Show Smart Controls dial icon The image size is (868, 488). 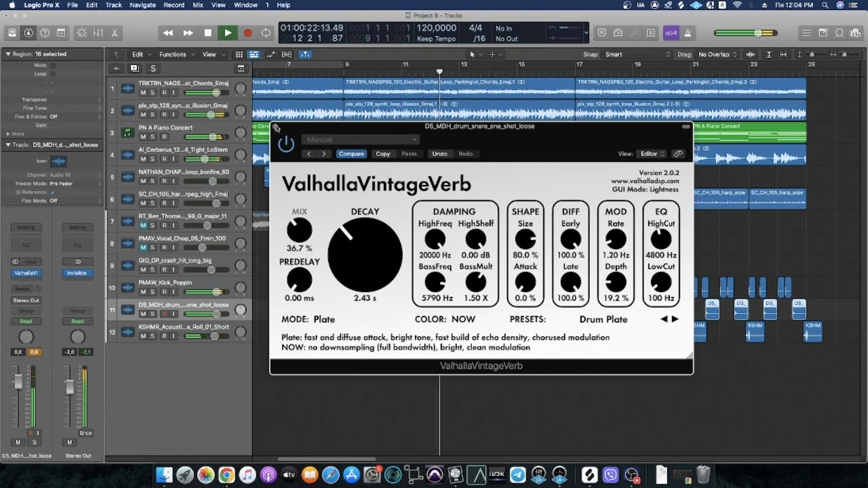(x=82, y=33)
